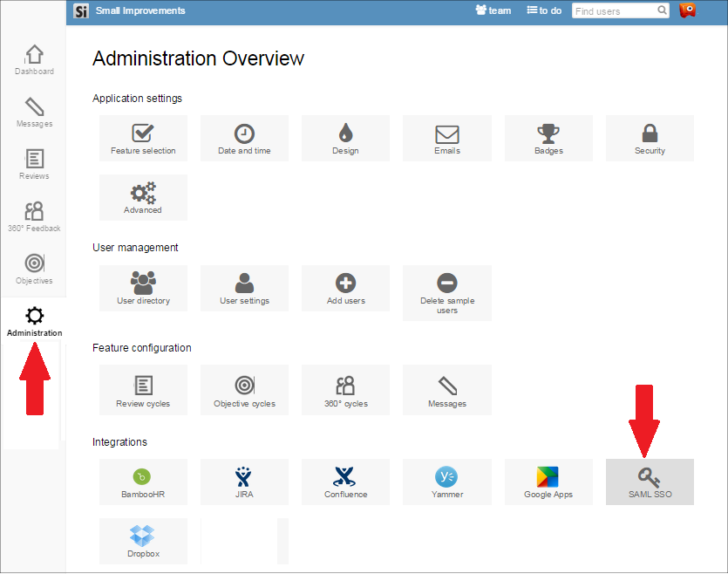Open the User settings tile
This screenshot has height=574, width=728.
tap(244, 289)
